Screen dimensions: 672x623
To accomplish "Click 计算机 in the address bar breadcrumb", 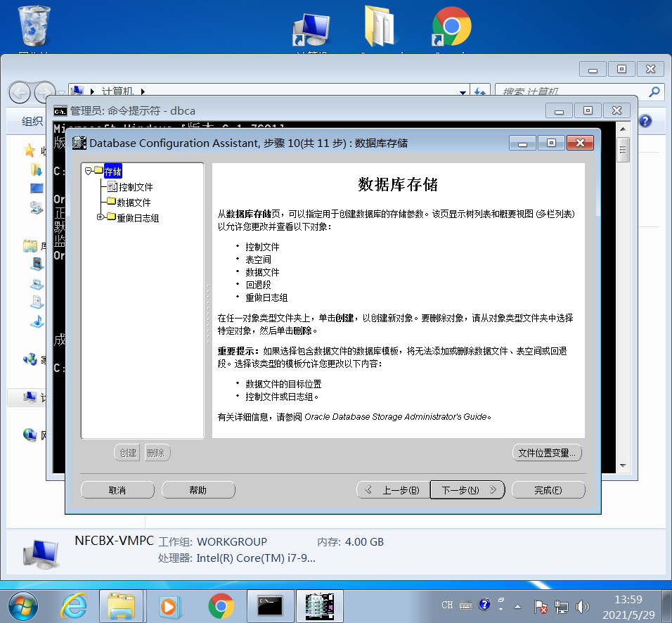I will 117,91.
